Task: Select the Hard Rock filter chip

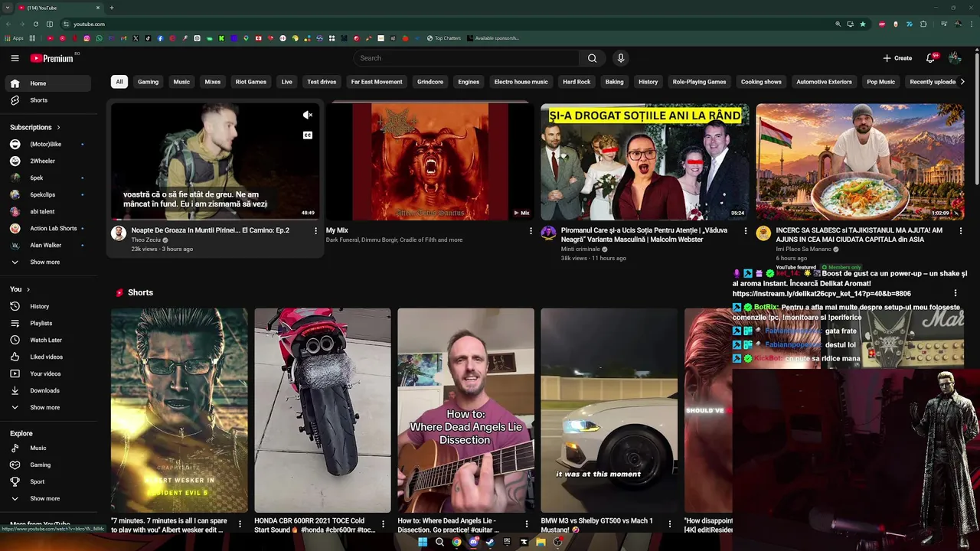Action: (x=577, y=82)
